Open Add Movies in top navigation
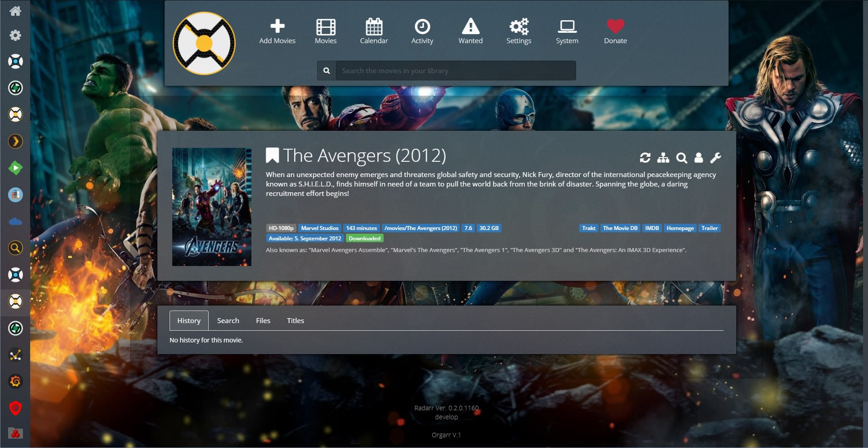868x448 pixels. click(x=277, y=31)
